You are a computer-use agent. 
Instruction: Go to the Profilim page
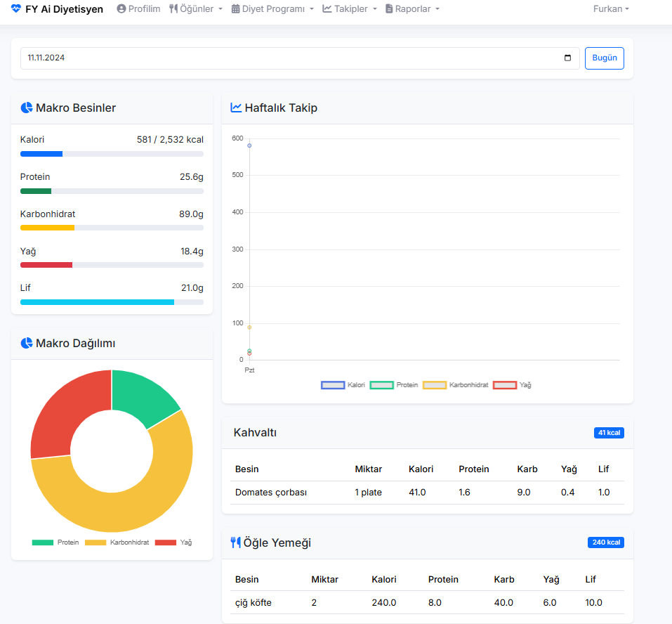pyautogui.click(x=138, y=8)
